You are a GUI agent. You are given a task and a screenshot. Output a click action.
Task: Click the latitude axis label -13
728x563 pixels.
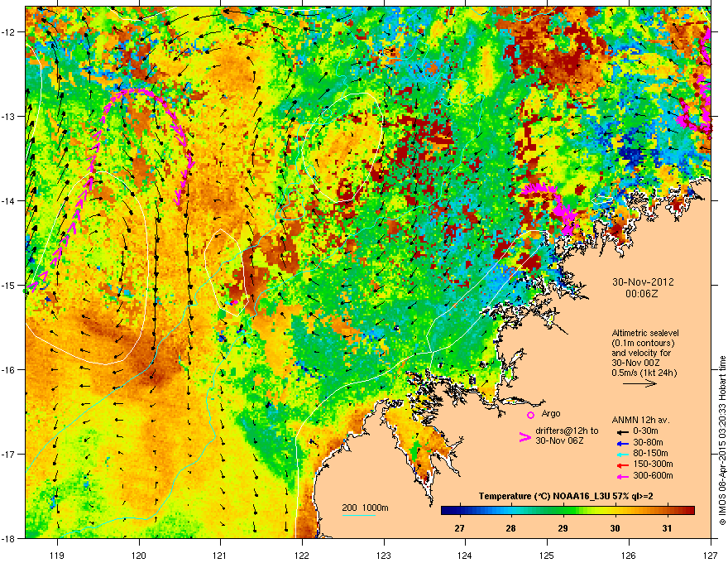(x=9, y=116)
